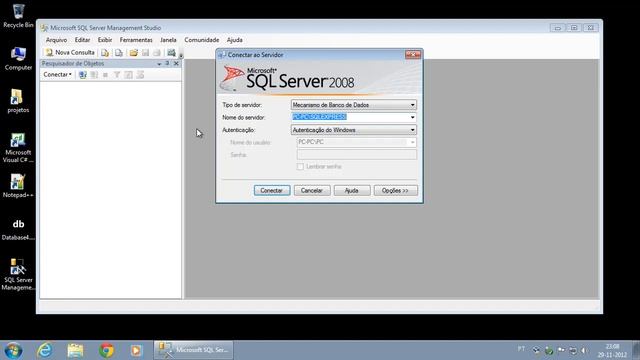The width and height of the screenshot is (640, 360).
Task: Click the PT language indicator in tray
Action: [x=521, y=349]
